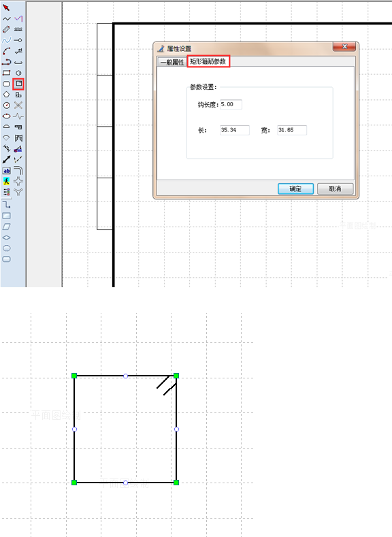Pick the flowchart connector arrow tool

click(6, 205)
